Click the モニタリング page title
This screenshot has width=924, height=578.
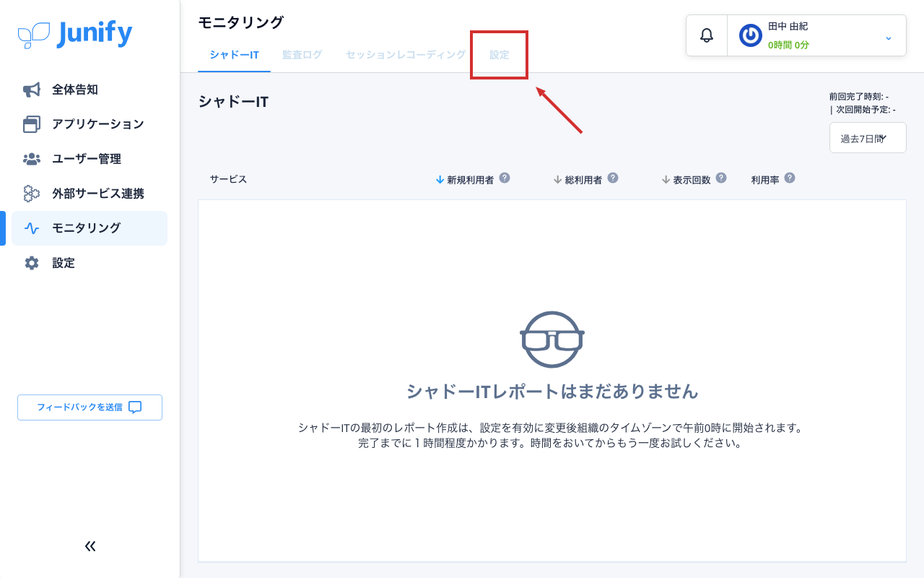click(241, 22)
